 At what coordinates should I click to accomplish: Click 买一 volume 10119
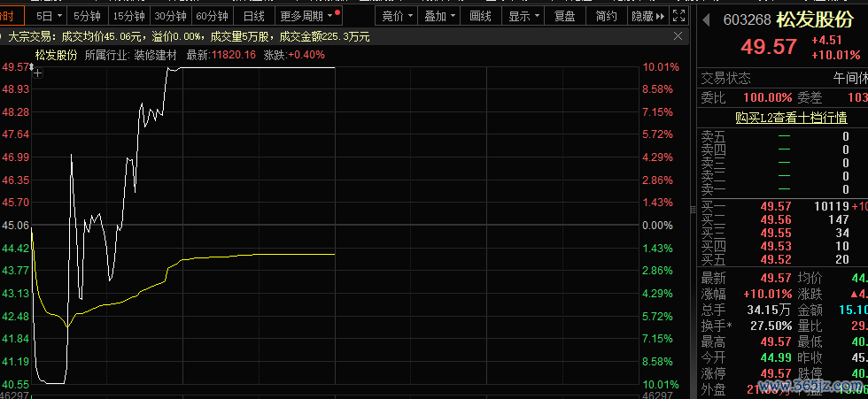[832, 206]
